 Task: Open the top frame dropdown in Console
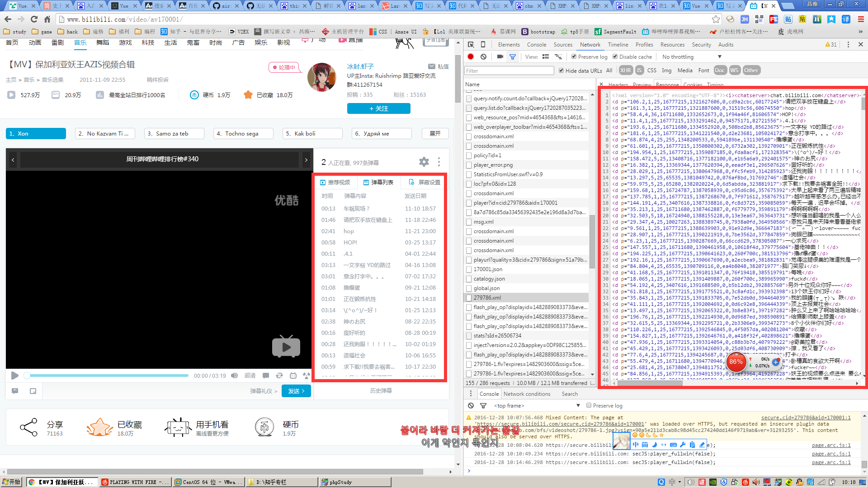pyautogui.click(x=509, y=405)
